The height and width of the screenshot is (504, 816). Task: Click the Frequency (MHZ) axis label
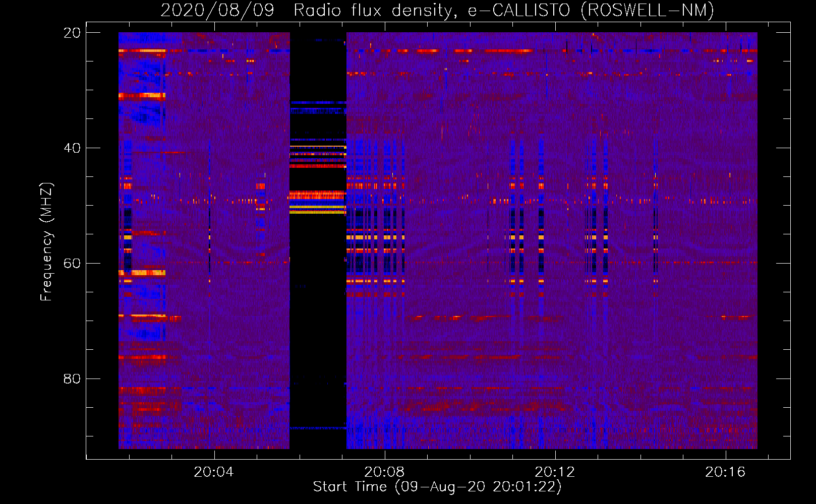[x=46, y=242]
